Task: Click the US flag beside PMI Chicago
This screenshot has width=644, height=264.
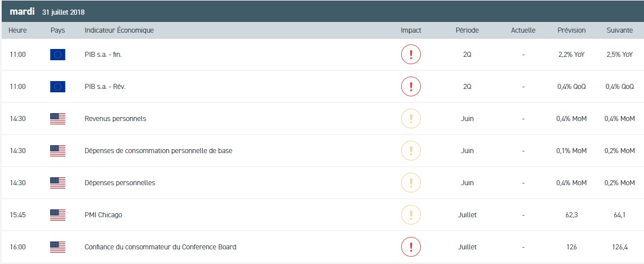Action: [x=57, y=214]
